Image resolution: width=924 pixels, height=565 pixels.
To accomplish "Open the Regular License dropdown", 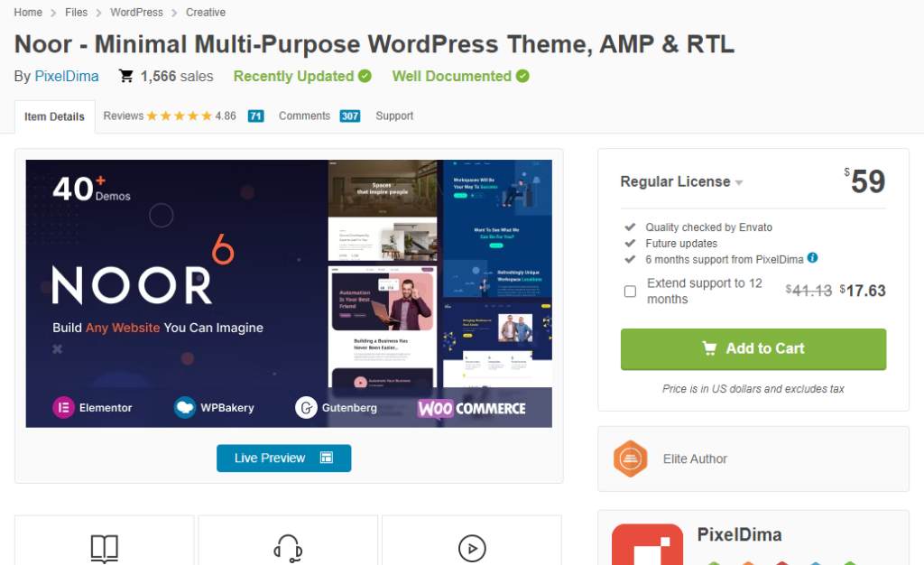I will [681, 181].
